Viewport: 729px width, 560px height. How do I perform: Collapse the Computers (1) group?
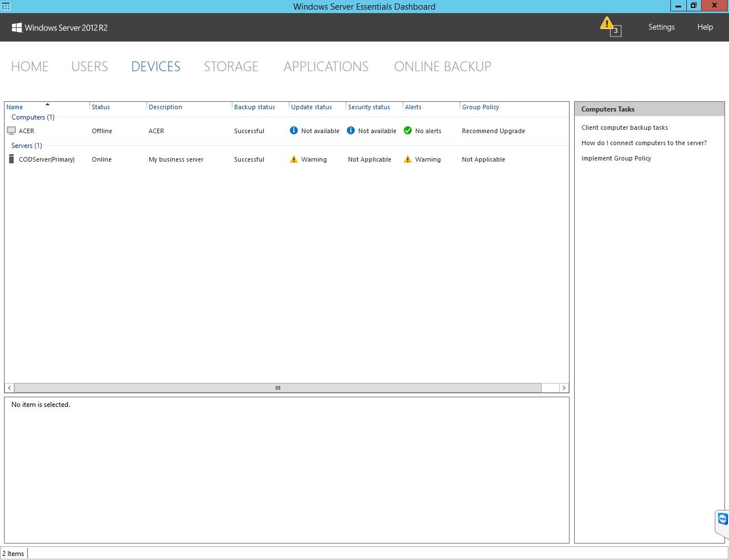click(x=33, y=117)
